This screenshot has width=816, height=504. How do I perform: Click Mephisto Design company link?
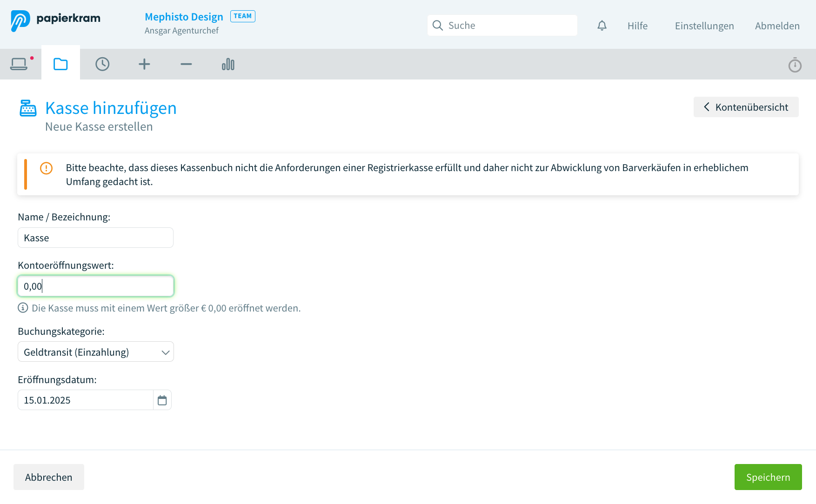[x=184, y=17]
